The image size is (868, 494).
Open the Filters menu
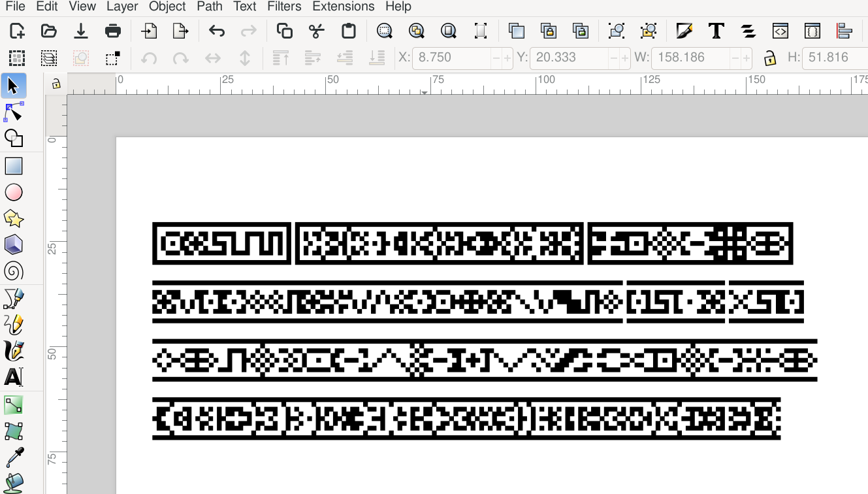(x=284, y=7)
